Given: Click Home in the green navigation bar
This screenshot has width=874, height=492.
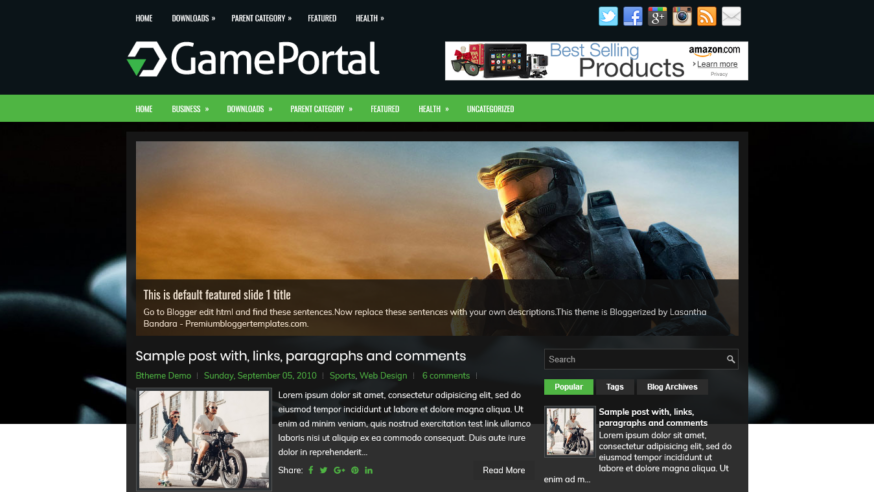Looking at the screenshot, I should 144,109.
